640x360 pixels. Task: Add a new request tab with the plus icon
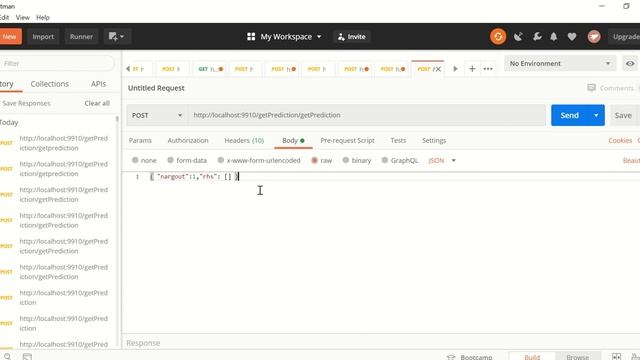click(x=472, y=69)
